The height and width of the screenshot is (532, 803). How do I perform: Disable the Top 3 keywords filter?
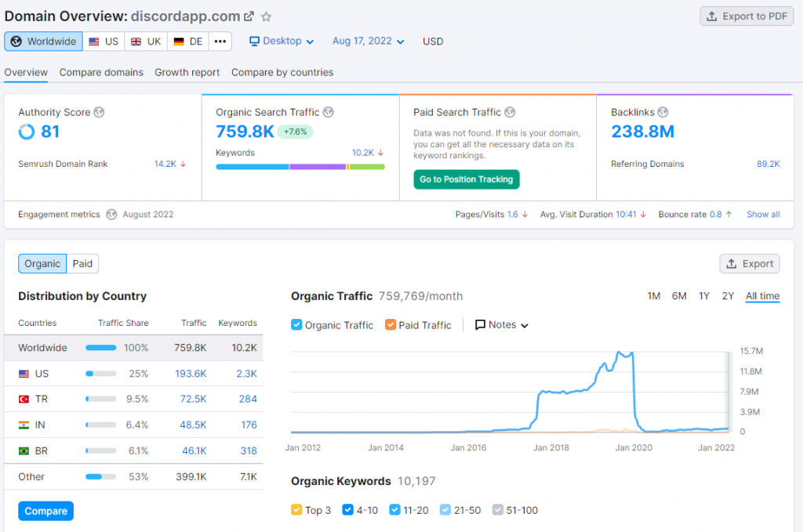(x=296, y=509)
